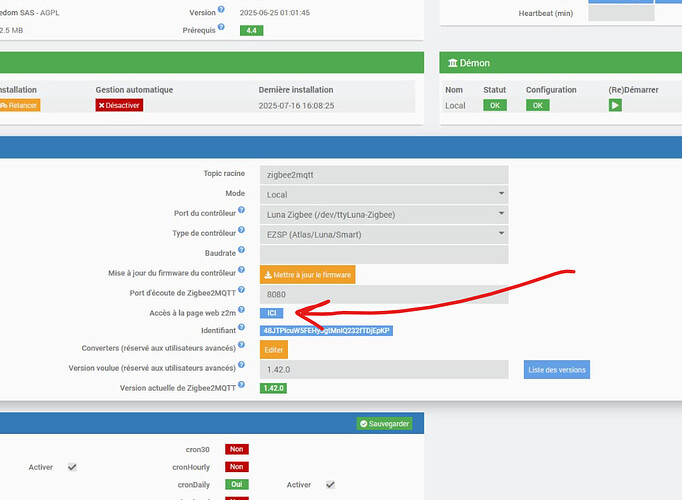
Task: Click Relancer dependency installation button
Action: pyautogui.click(x=20, y=105)
